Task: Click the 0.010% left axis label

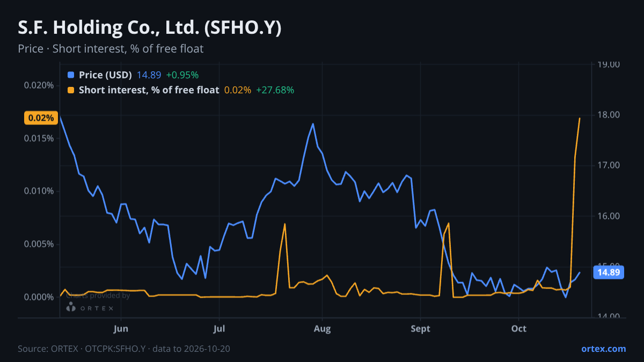Action: point(39,191)
